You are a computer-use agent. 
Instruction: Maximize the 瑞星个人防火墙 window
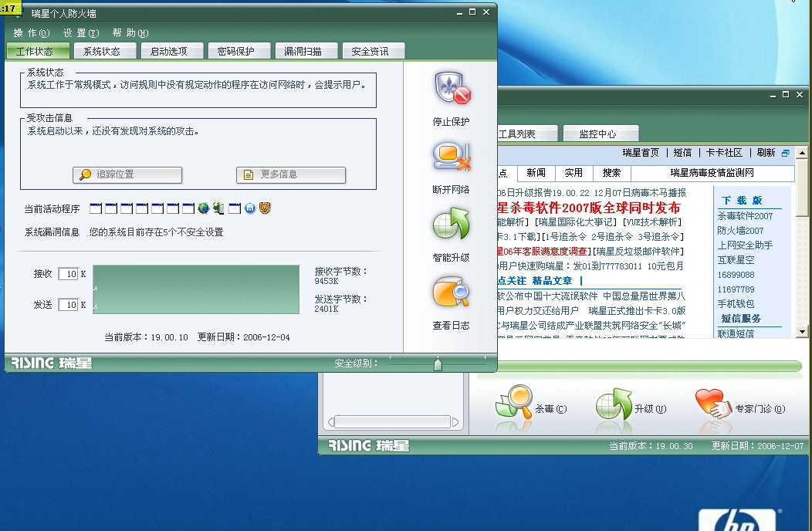(472, 12)
